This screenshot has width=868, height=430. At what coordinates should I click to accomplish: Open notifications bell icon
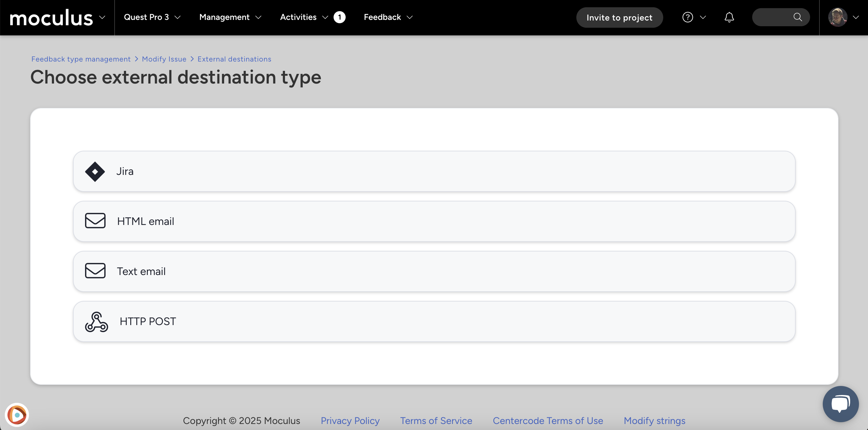[x=729, y=17]
